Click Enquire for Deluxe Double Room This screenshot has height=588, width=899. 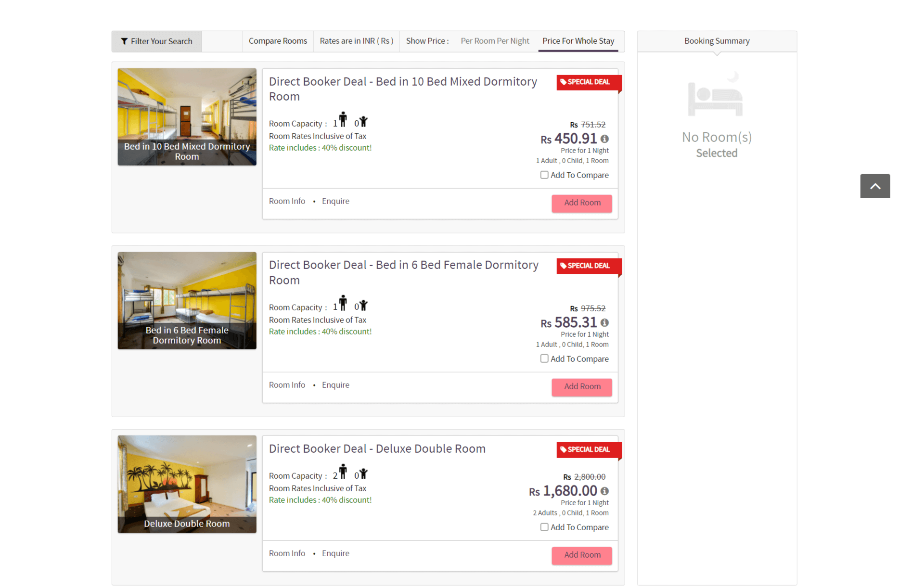tap(335, 554)
